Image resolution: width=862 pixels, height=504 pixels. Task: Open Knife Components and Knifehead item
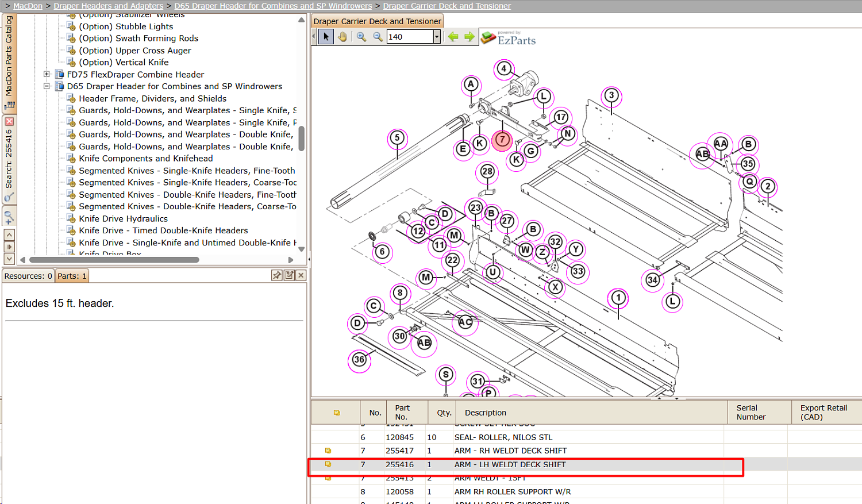pyautogui.click(x=146, y=158)
